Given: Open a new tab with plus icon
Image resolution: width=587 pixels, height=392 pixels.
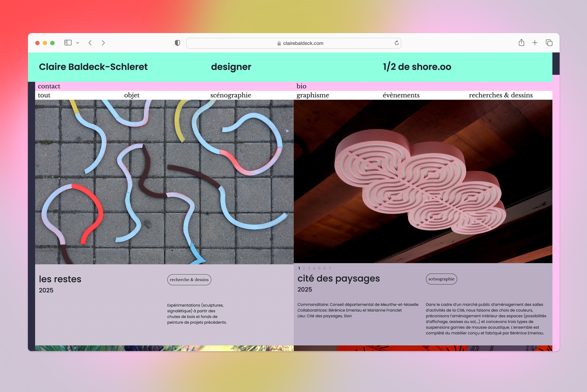Looking at the screenshot, I should (x=535, y=43).
